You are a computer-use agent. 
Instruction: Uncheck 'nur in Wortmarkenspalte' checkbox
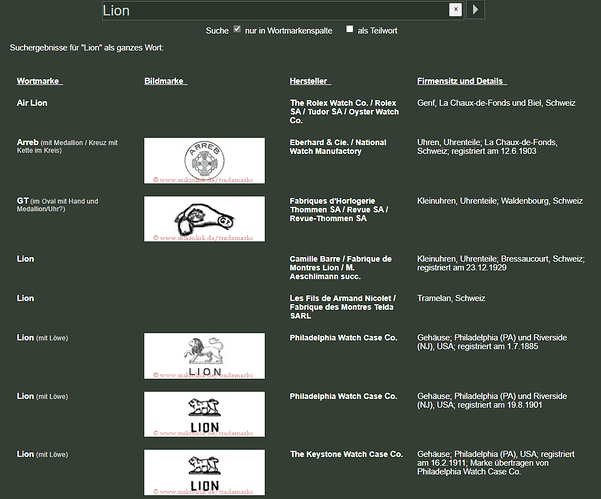pyautogui.click(x=237, y=29)
